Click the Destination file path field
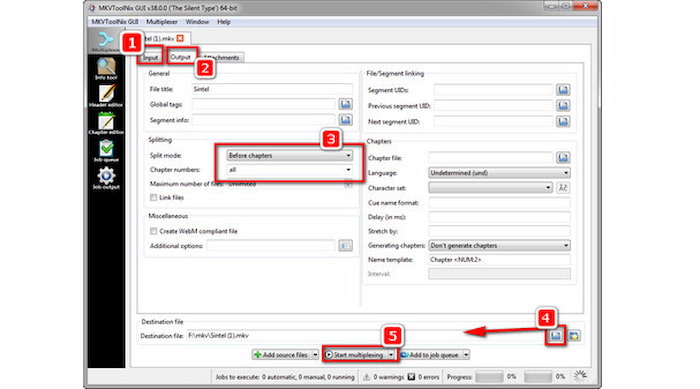The height and width of the screenshot is (389, 700). [366, 335]
